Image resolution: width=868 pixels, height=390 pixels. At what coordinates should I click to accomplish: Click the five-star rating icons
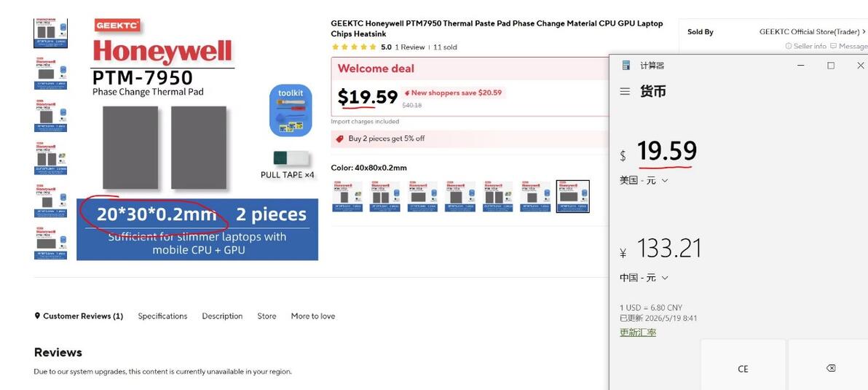pyautogui.click(x=354, y=47)
